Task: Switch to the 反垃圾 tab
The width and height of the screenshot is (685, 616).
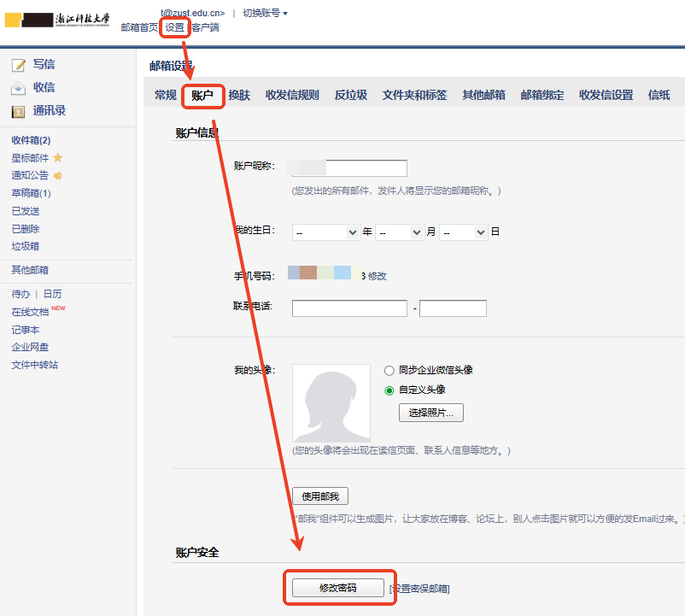Action: [x=351, y=96]
